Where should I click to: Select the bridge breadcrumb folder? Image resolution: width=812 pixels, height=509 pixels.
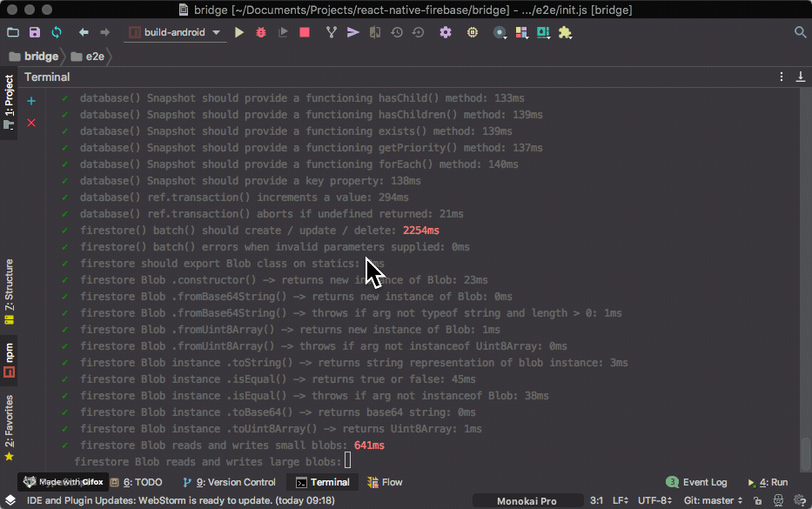(34, 57)
